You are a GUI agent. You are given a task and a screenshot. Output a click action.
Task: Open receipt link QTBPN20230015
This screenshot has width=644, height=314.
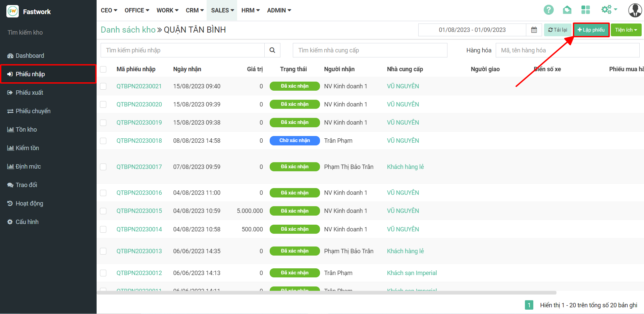point(139,211)
